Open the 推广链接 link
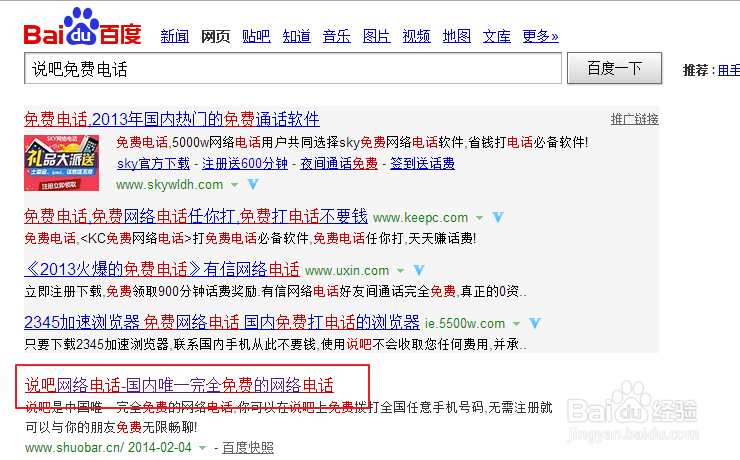740x460 pixels. pyautogui.click(x=634, y=119)
